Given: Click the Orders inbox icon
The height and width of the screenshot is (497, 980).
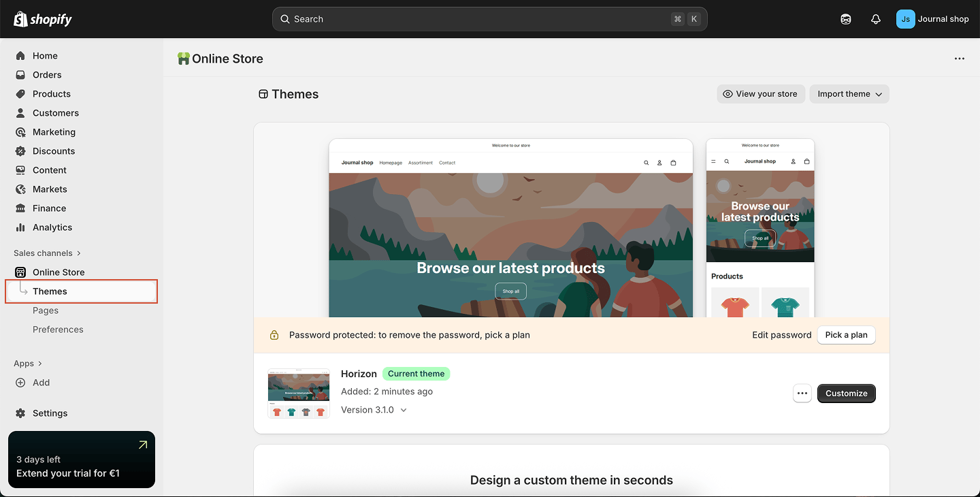Looking at the screenshot, I should [x=20, y=75].
